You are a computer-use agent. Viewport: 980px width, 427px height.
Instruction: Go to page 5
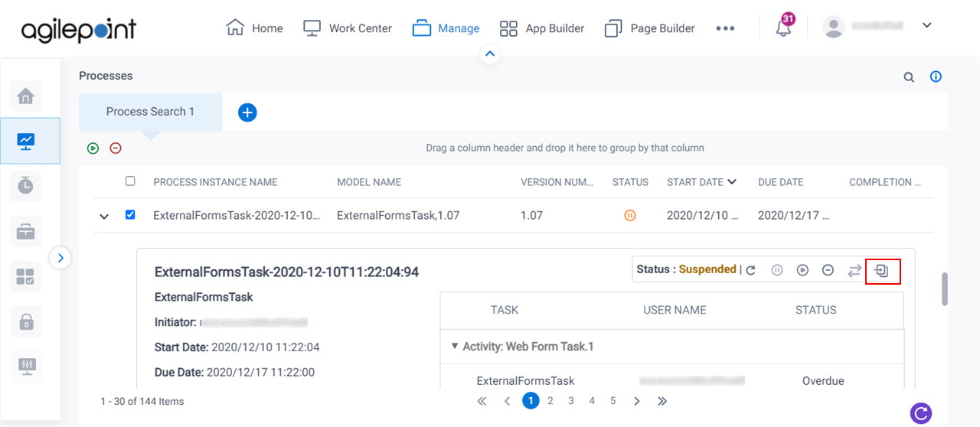(612, 401)
